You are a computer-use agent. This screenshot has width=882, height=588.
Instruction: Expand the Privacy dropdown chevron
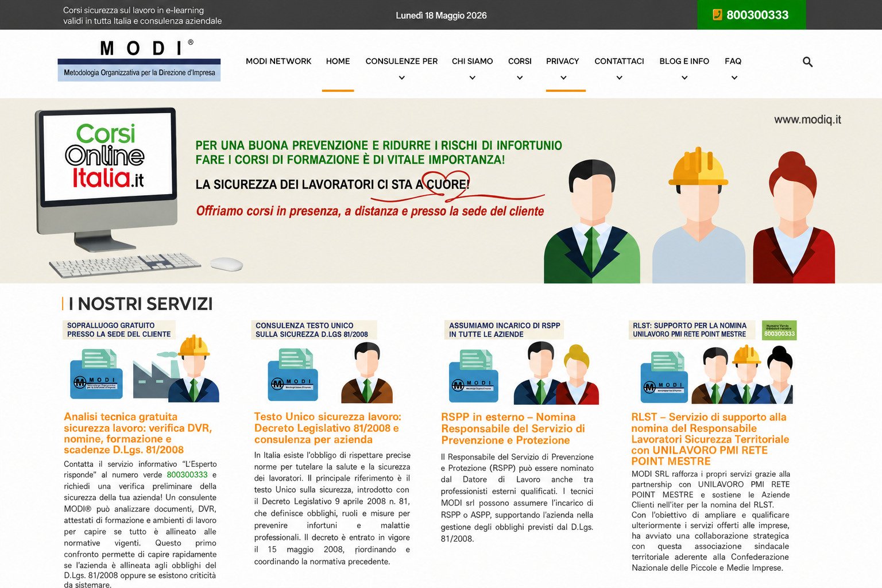click(x=563, y=78)
